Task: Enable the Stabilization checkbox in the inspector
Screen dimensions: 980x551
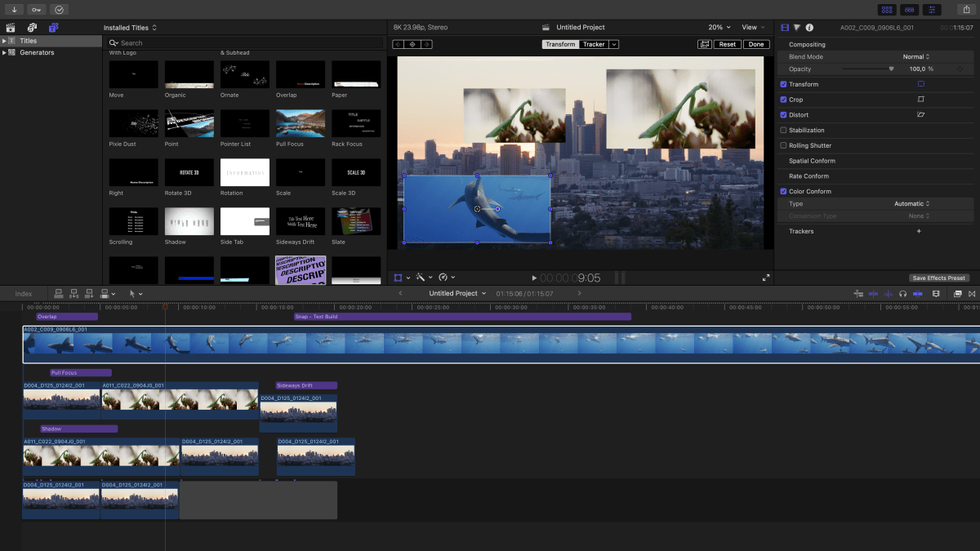Action: point(783,130)
